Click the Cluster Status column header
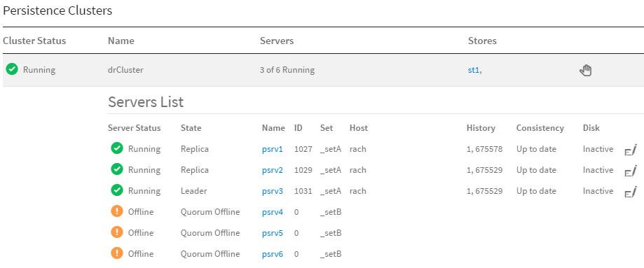Viewport: 644px width, 268px height. coord(34,41)
